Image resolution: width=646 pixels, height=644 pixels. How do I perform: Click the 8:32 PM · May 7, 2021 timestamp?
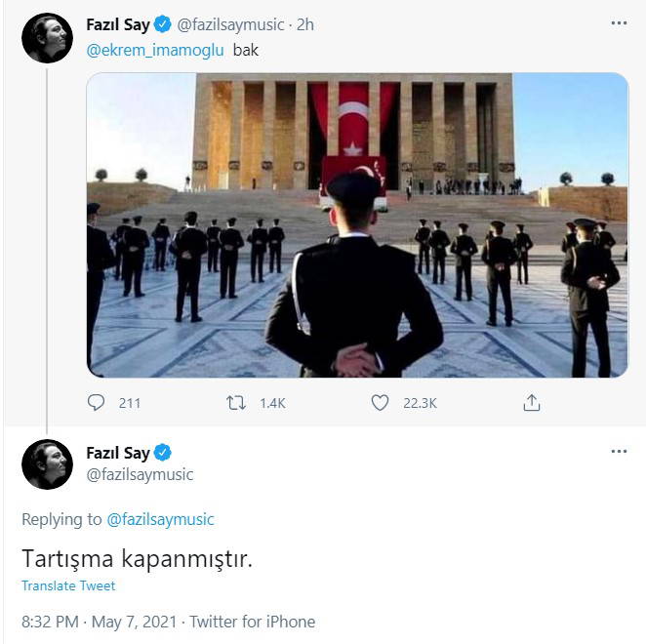tap(101, 622)
